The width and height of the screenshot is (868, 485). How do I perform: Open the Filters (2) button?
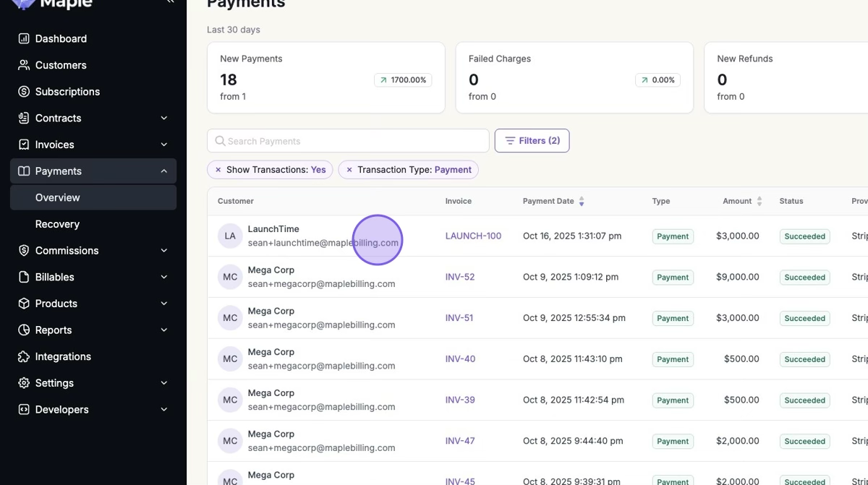pyautogui.click(x=532, y=141)
